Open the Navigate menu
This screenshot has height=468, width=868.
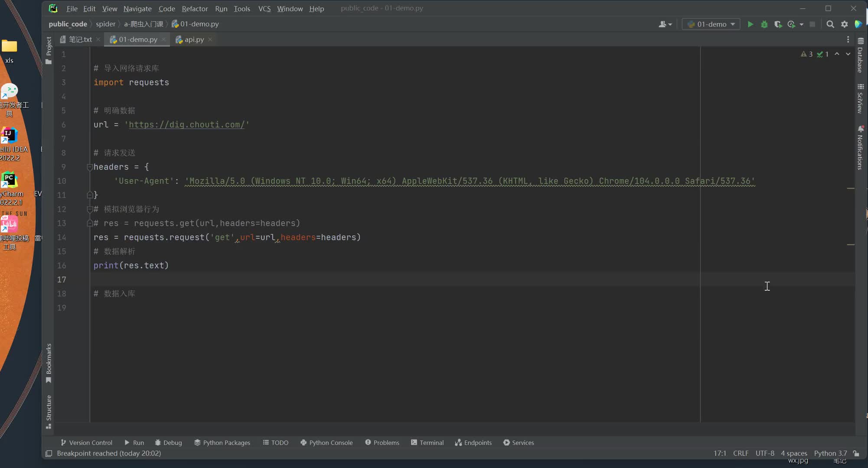point(137,9)
